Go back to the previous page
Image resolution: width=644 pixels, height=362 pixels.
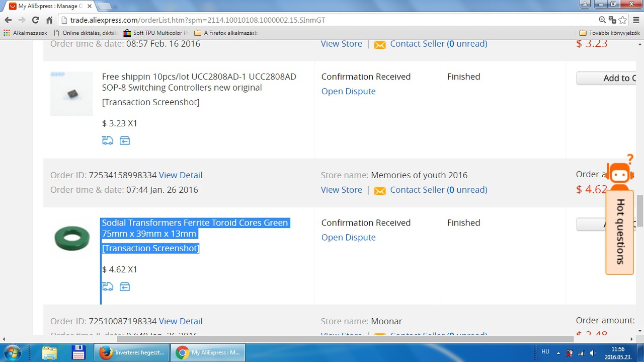tap(8, 20)
